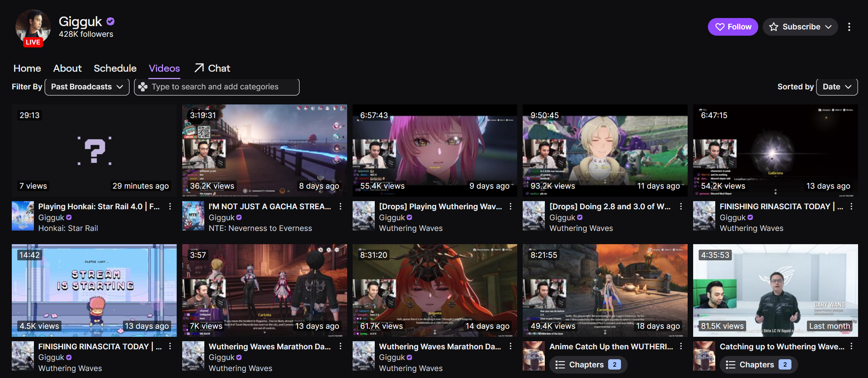Open the Gigguk channel name heading
The height and width of the screenshot is (378, 868).
click(x=80, y=22)
